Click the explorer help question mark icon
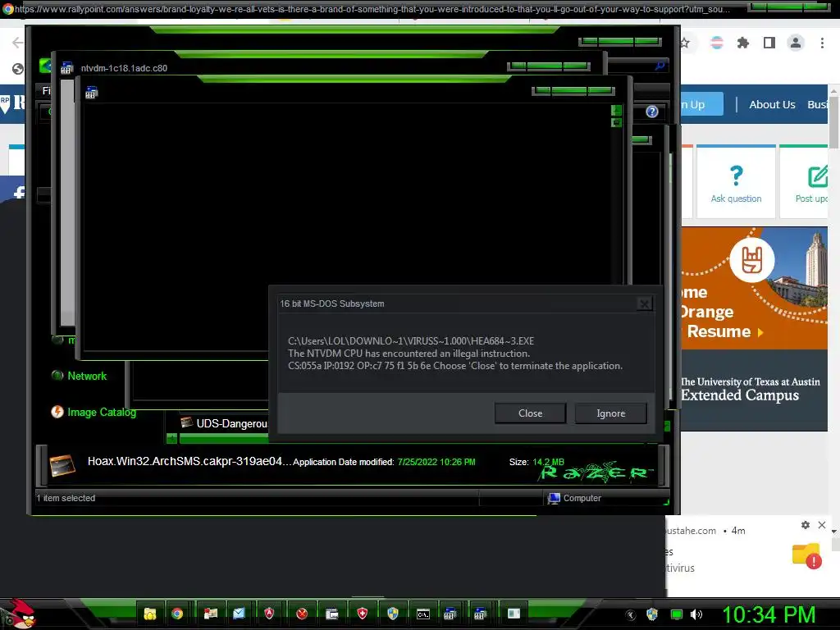The width and height of the screenshot is (840, 630). (x=652, y=112)
